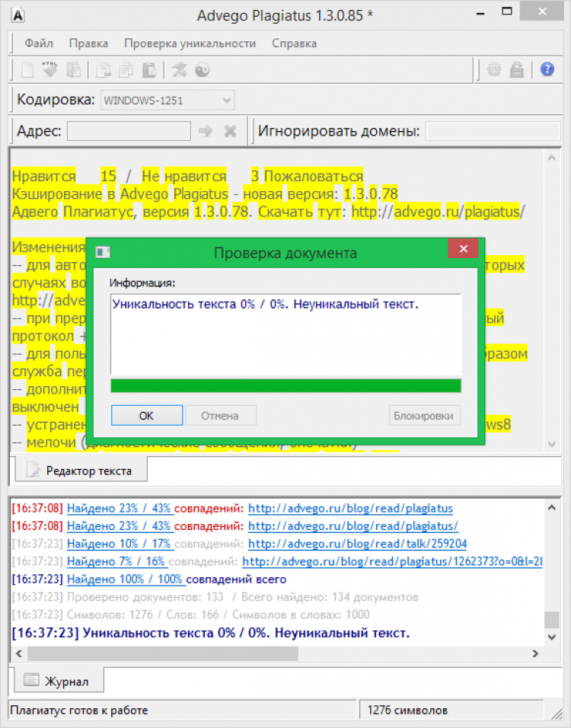The height and width of the screenshot is (728, 571).
Task: Click text editor scroll up arrow
Action: (551, 158)
